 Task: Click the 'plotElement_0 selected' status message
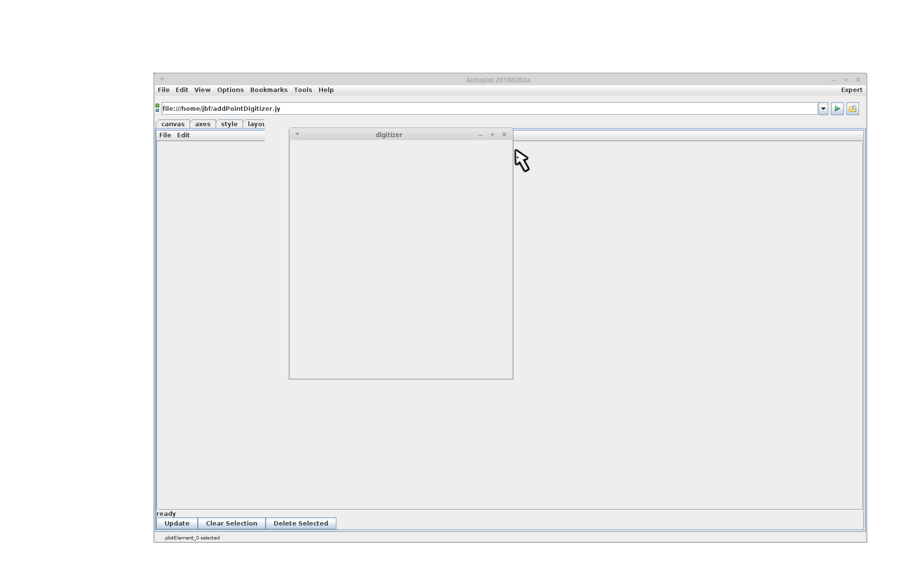pyautogui.click(x=192, y=538)
